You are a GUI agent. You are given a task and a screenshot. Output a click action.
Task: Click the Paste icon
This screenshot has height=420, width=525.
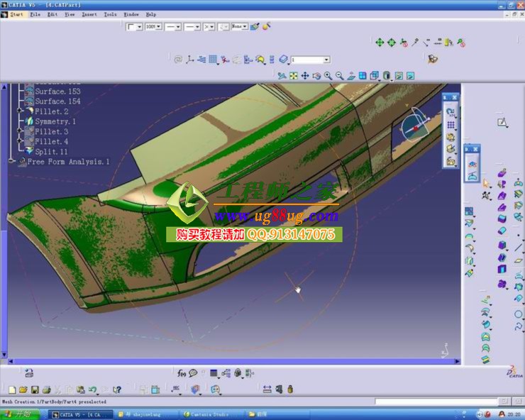[x=80, y=389]
